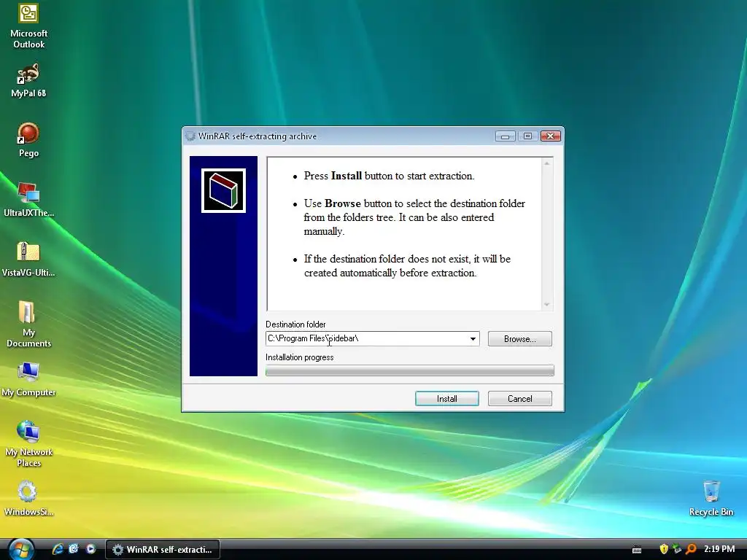Click the keyboard icon in system tray
Screen dimensions: 747x560
pyautogui.click(x=636, y=550)
